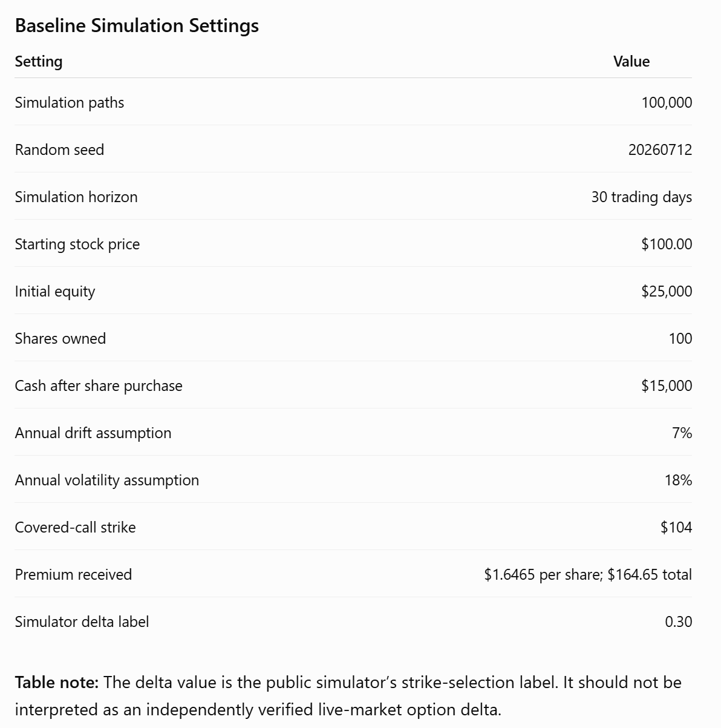Image resolution: width=721 pixels, height=728 pixels.
Task: Click the Annual drift assumption 7% value
Action: pos(682,433)
